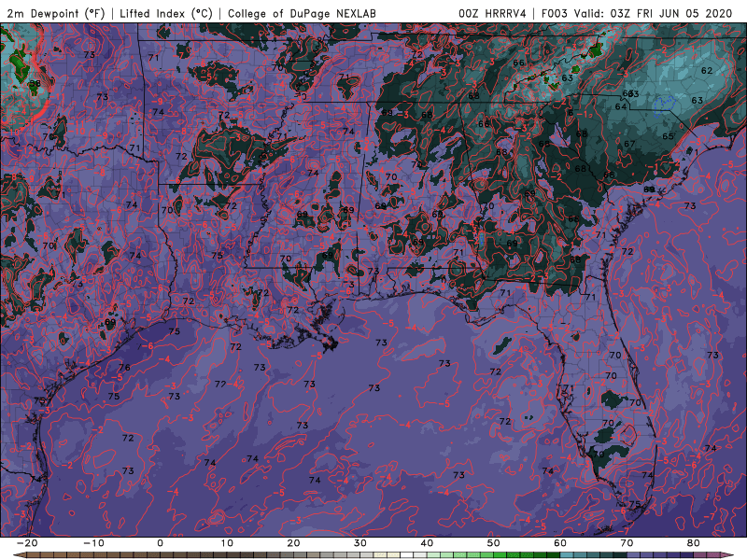Click the "Lifted Index (°C)" header label
Screen dimensions: 747x560
click(166, 13)
